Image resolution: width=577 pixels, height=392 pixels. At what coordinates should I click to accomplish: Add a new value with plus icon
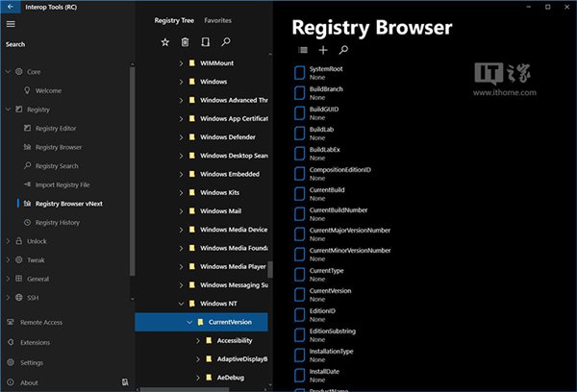[x=323, y=50]
